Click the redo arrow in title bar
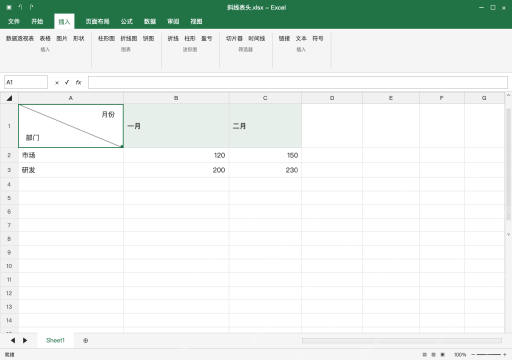This screenshot has height=360, width=512. click(31, 7)
